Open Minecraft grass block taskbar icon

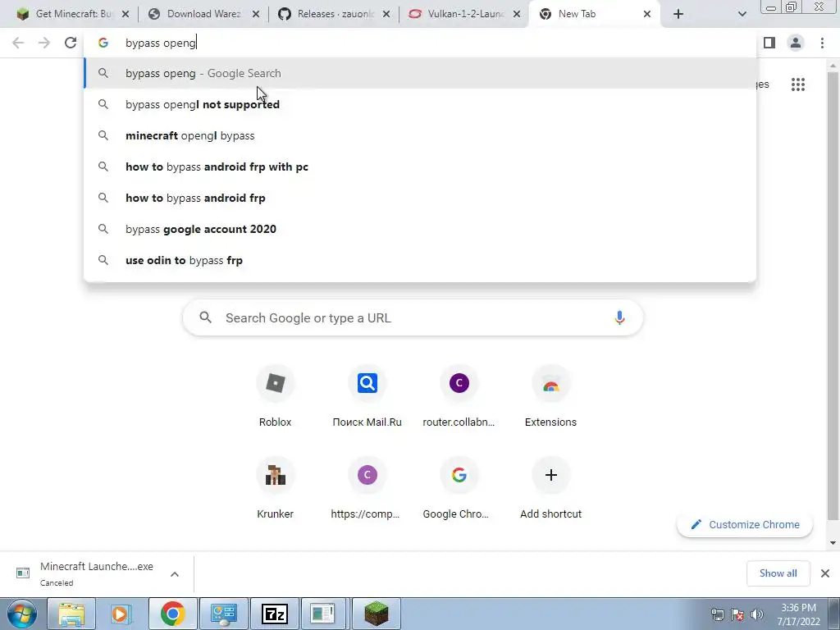coord(376,614)
